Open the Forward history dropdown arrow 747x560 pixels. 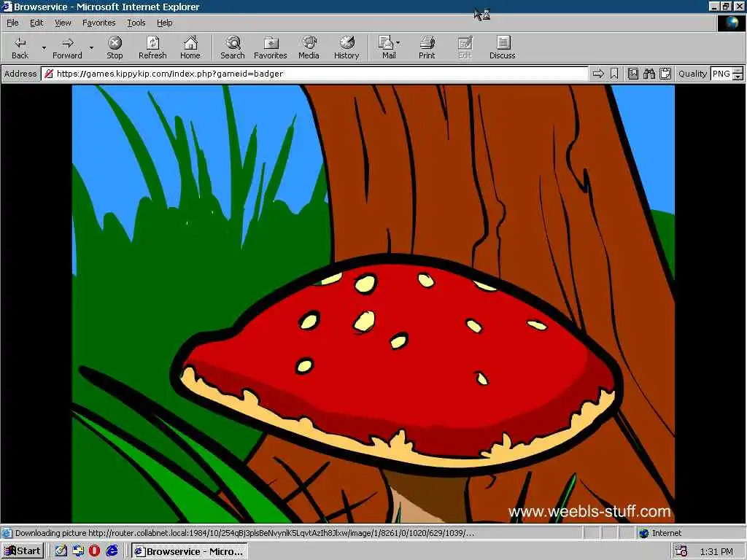pos(91,47)
